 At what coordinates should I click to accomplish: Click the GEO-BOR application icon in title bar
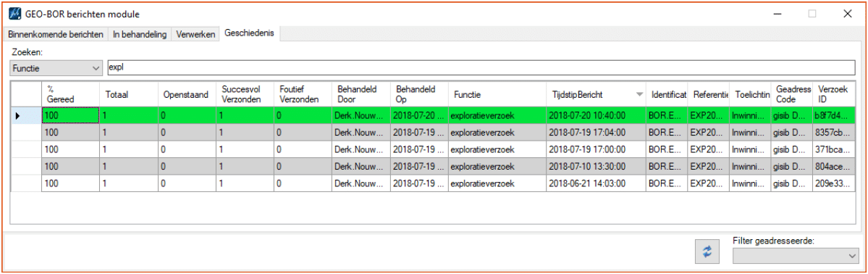click(x=15, y=14)
